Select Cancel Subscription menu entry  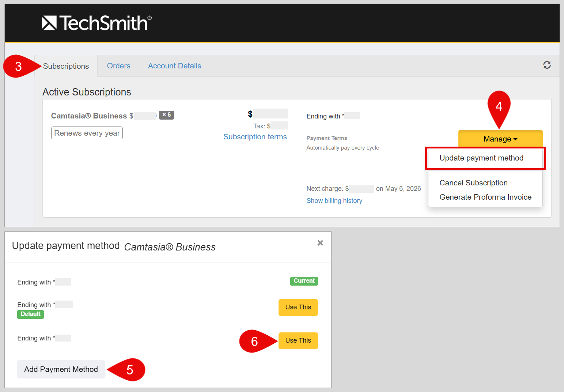pyautogui.click(x=473, y=183)
